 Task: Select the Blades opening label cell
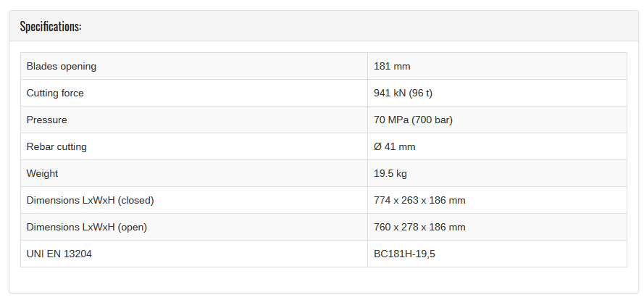pos(194,66)
